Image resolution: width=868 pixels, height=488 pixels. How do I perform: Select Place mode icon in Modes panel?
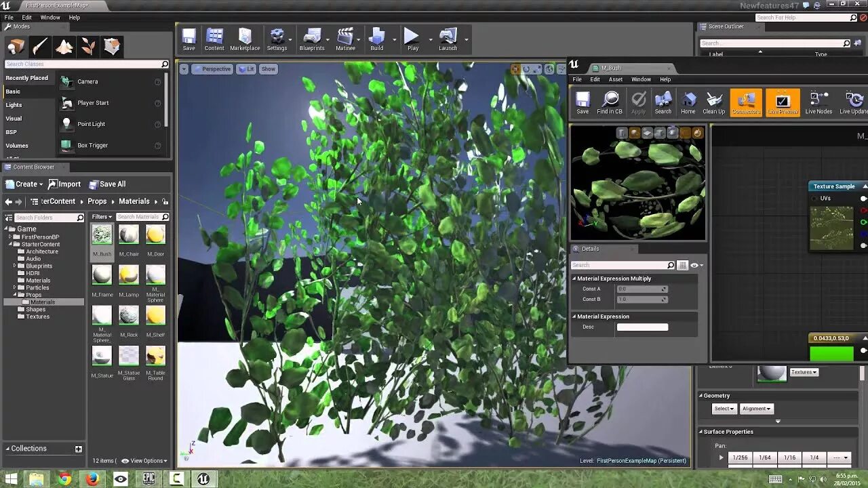pyautogui.click(x=16, y=46)
